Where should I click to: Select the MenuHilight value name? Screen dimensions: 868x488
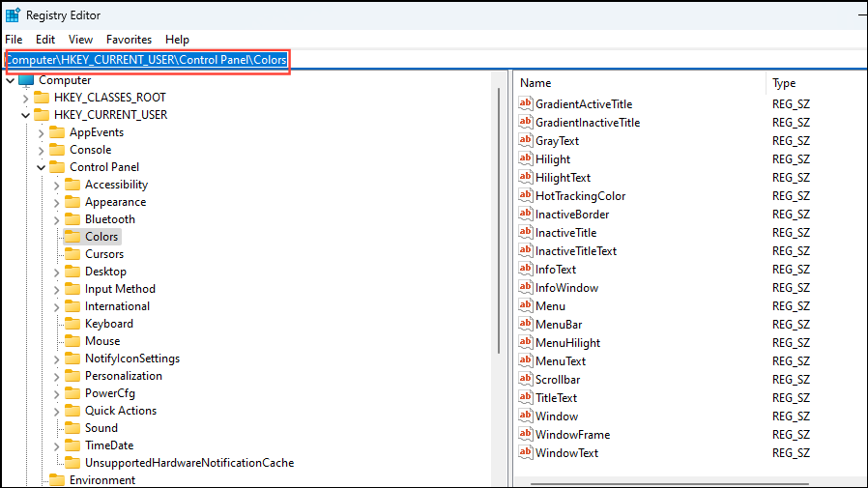(x=568, y=342)
